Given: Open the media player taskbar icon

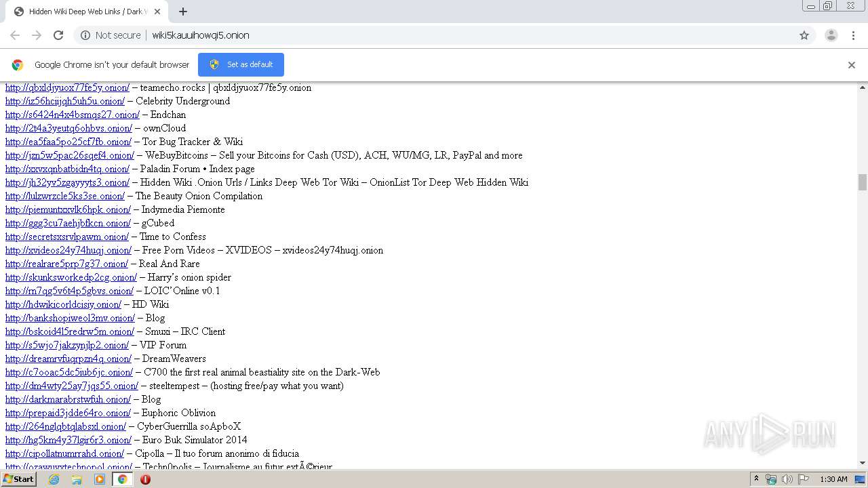Looking at the screenshot, I should pos(100,479).
